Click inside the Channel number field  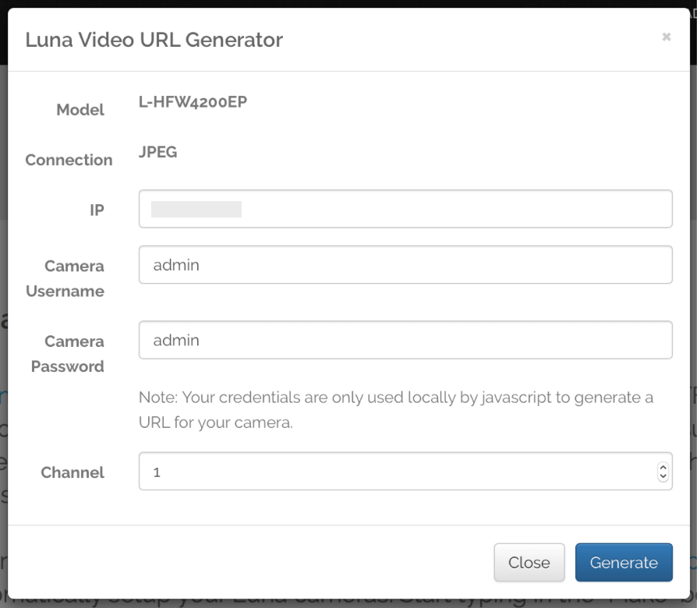point(390,472)
